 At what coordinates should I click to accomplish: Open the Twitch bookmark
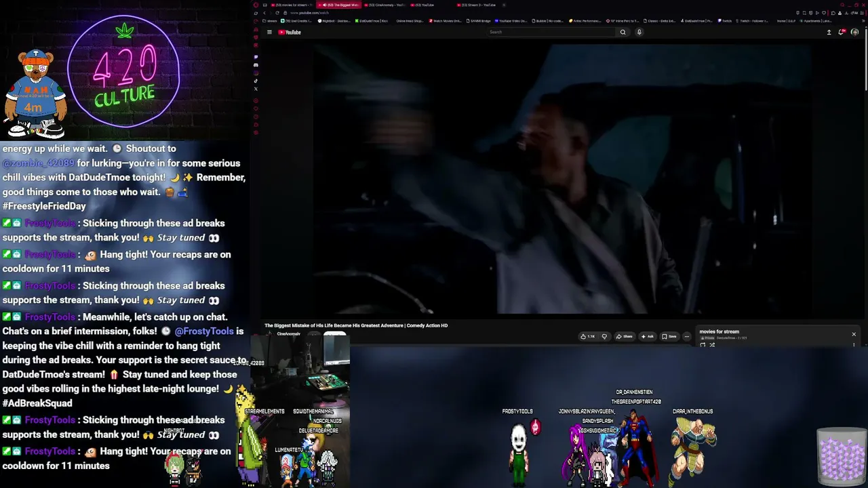click(725, 21)
